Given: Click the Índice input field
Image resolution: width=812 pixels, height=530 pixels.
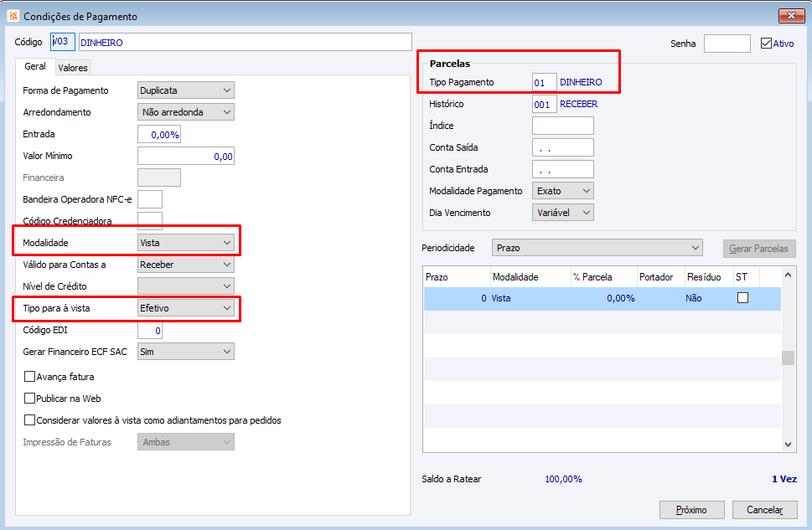Looking at the screenshot, I should [563, 126].
